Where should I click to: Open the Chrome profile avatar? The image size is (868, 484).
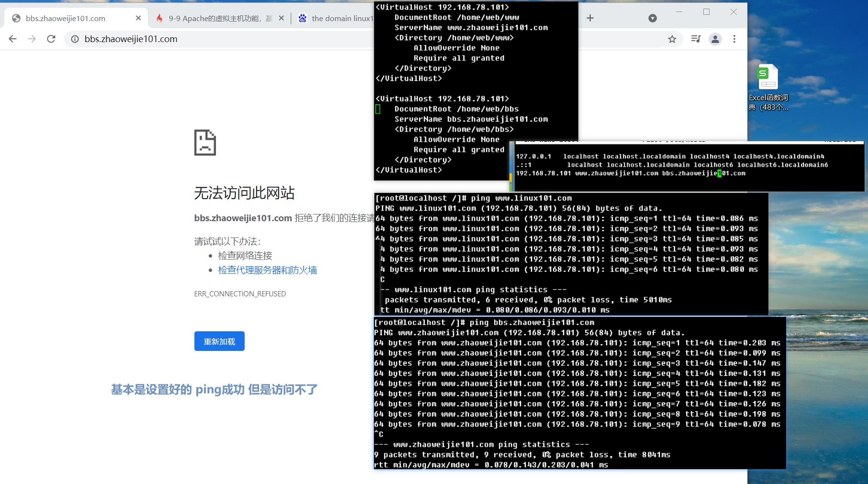pos(715,39)
